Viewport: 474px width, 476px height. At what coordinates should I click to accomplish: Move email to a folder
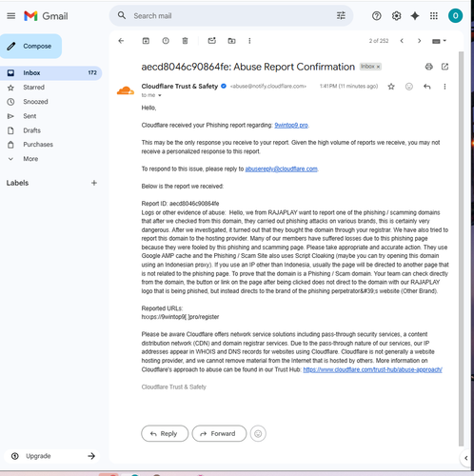pyautogui.click(x=231, y=41)
